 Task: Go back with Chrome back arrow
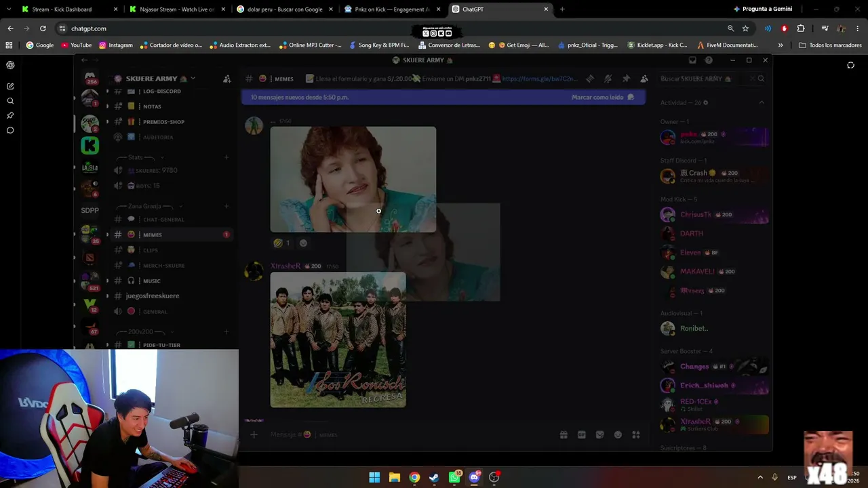10,28
